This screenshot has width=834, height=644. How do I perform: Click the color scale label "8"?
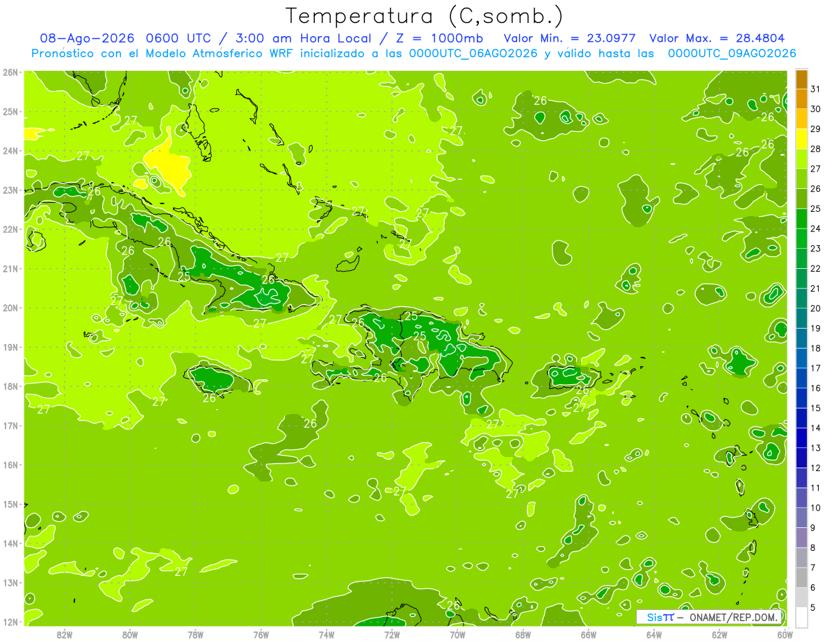click(813, 548)
